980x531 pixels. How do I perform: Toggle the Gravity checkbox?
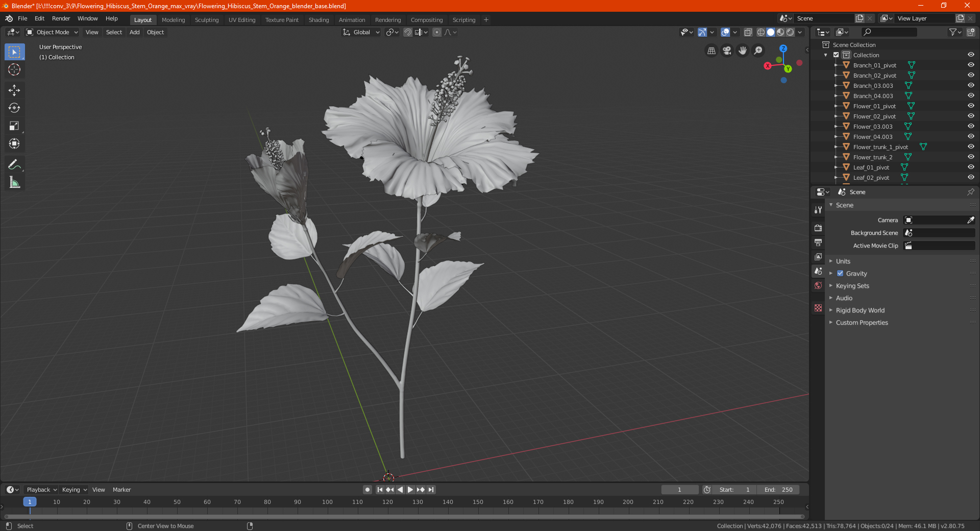840,274
